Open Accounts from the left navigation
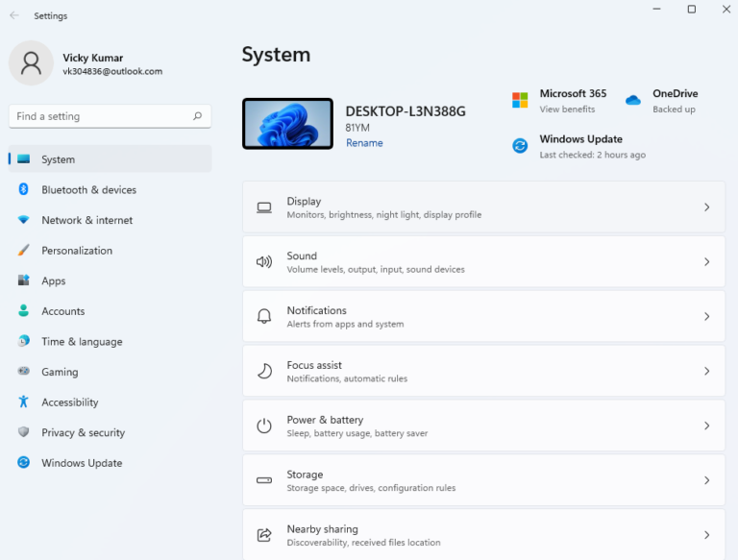This screenshot has height=560, width=738. coord(63,311)
